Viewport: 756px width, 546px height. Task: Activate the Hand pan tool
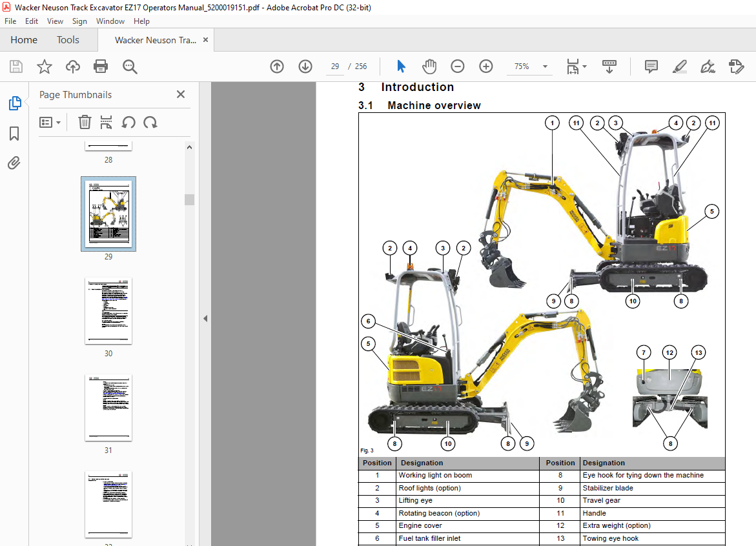[x=429, y=66]
